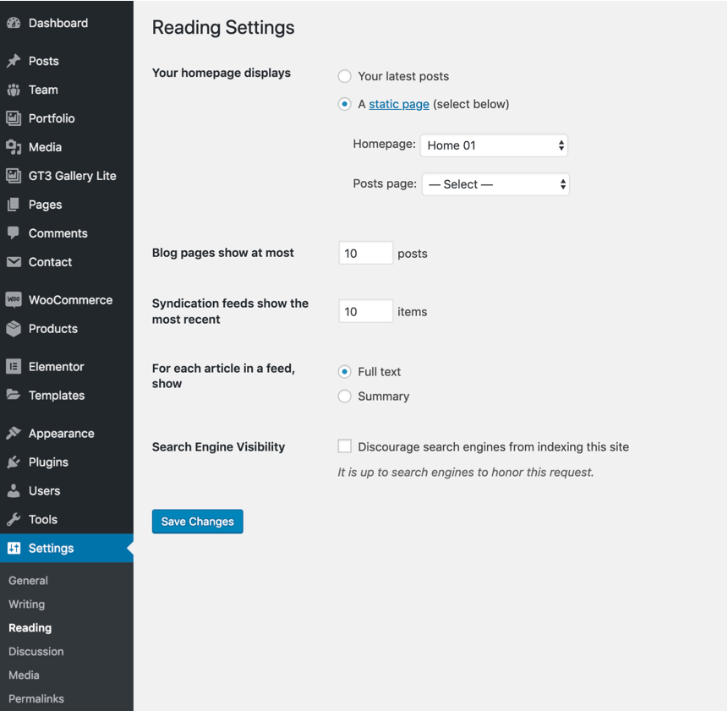Image resolution: width=728 pixels, height=711 pixels.
Task: Click the blog pages posts number field
Action: [x=366, y=253]
